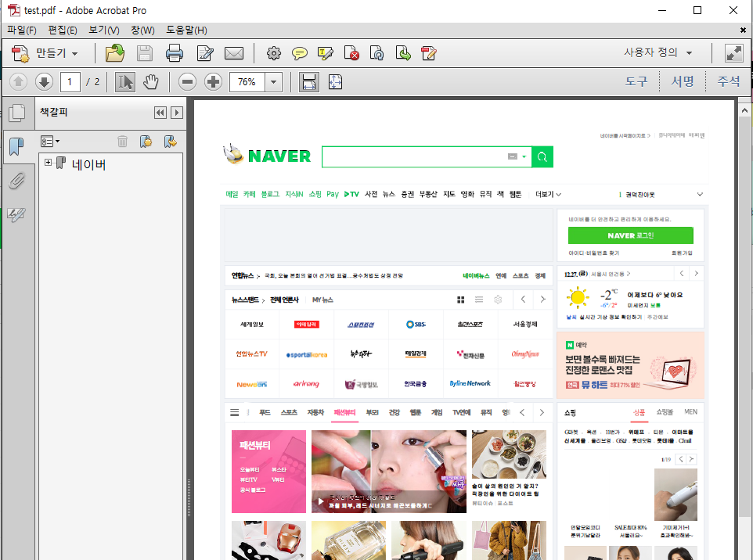Collapse the bookmarks panel double arrow
This screenshot has height=560, width=753.
point(160,113)
